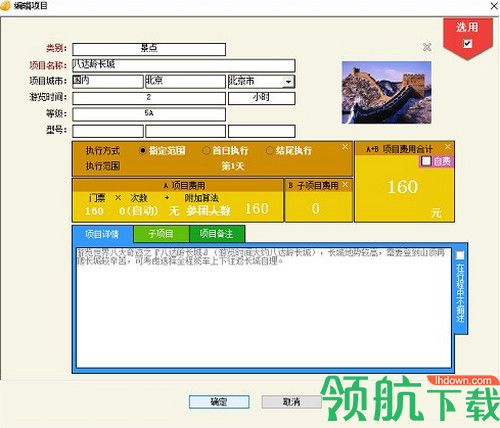
Task: Toggle the 选用 checkbox
Action: [468, 43]
